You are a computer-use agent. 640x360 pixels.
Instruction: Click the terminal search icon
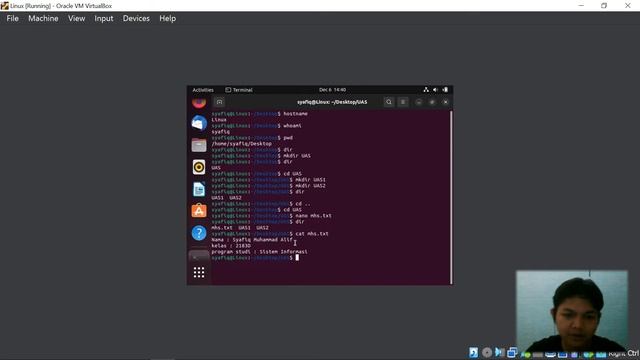(x=389, y=102)
